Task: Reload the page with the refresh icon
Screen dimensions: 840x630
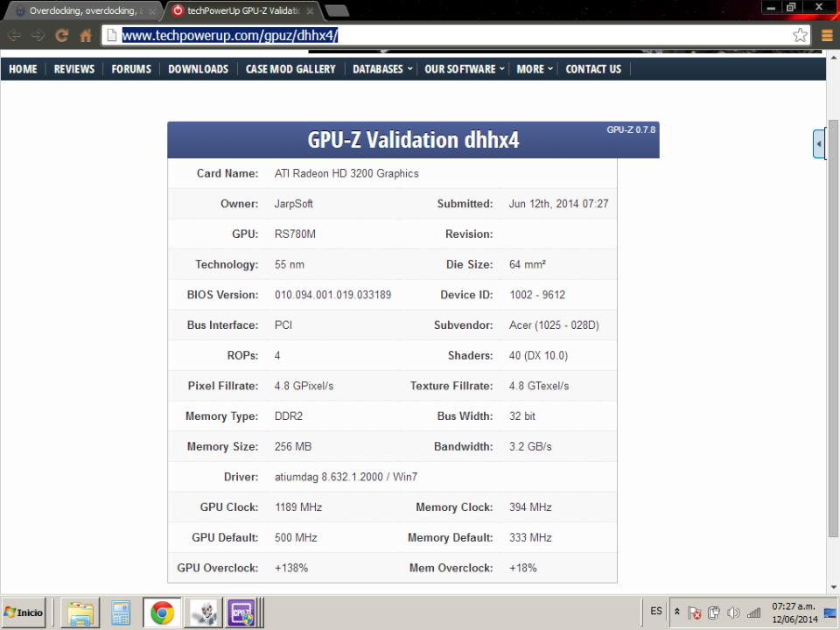Action: (61, 36)
